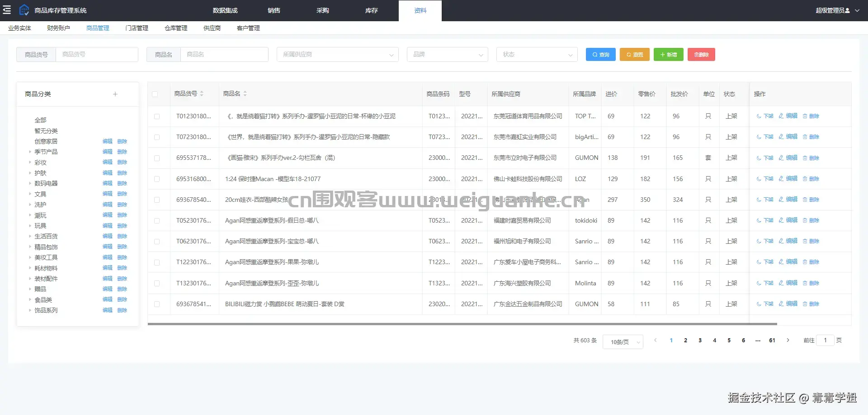Edit the 画猫·雅宋 product row
The image size is (868, 415).
pos(788,158)
